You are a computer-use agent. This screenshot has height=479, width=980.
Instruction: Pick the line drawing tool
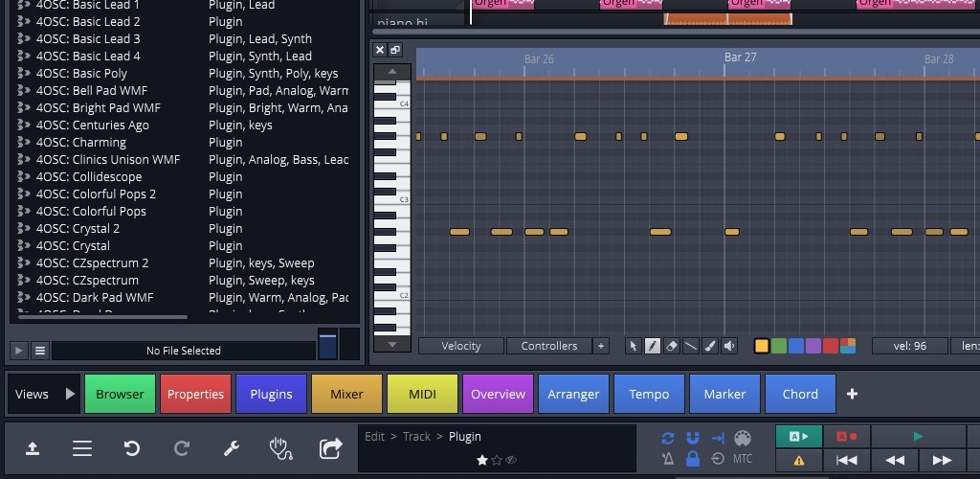click(690, 346)
